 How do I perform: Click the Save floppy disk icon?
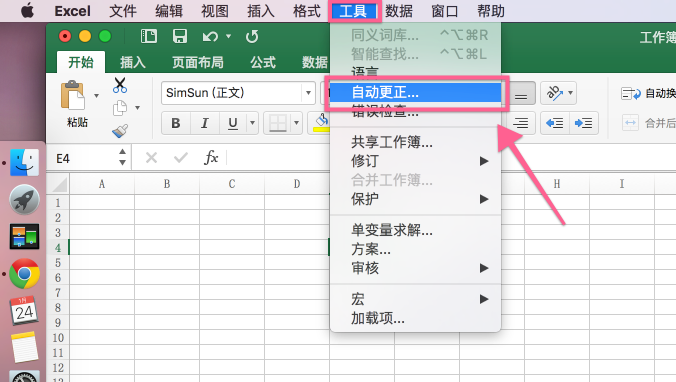point(180,36)
